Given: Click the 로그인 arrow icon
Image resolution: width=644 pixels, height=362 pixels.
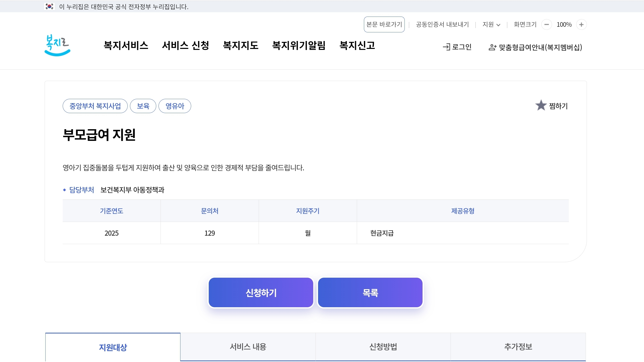Looking at the screenshot, I should (x=446, y=47).
